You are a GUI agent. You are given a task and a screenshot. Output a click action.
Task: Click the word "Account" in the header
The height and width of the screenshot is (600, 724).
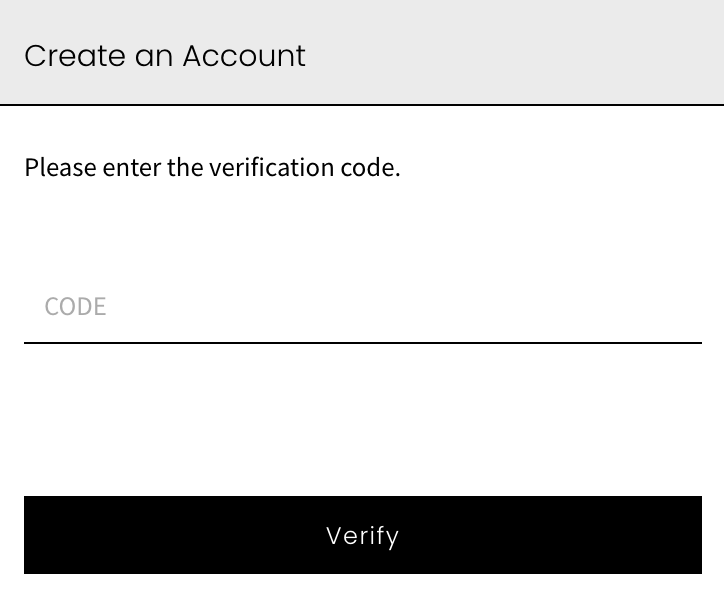243,56
